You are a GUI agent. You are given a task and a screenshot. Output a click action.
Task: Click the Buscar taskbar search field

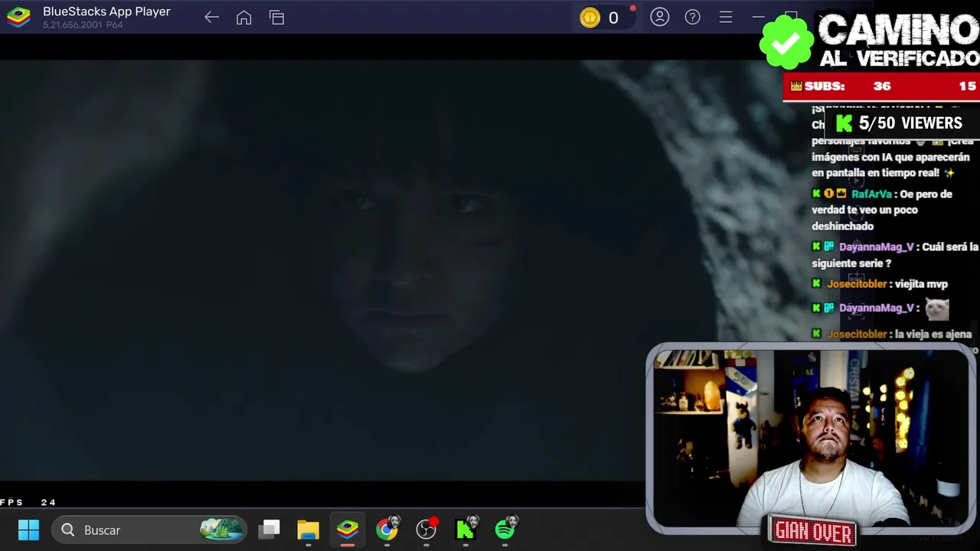coord(149,530)
